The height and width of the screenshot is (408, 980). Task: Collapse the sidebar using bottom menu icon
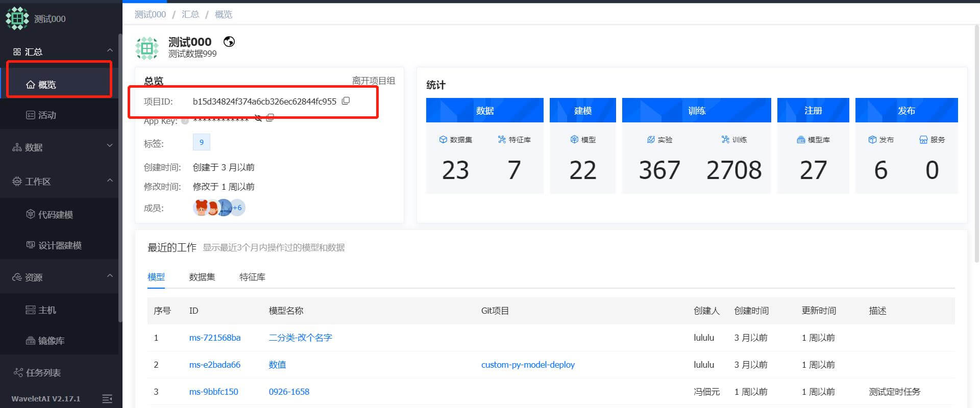pos(107,398)
